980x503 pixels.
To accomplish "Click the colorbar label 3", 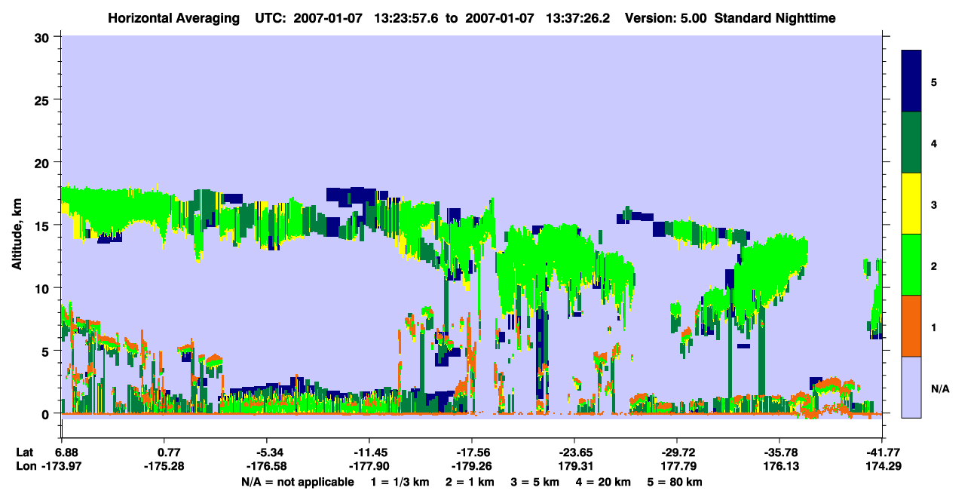I will [934, 204].
